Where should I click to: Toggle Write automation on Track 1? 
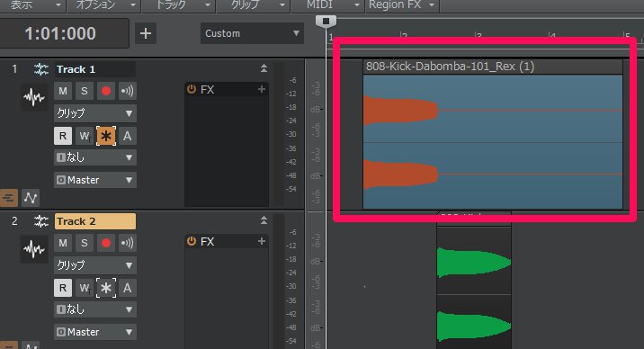[x=85, y=136]
